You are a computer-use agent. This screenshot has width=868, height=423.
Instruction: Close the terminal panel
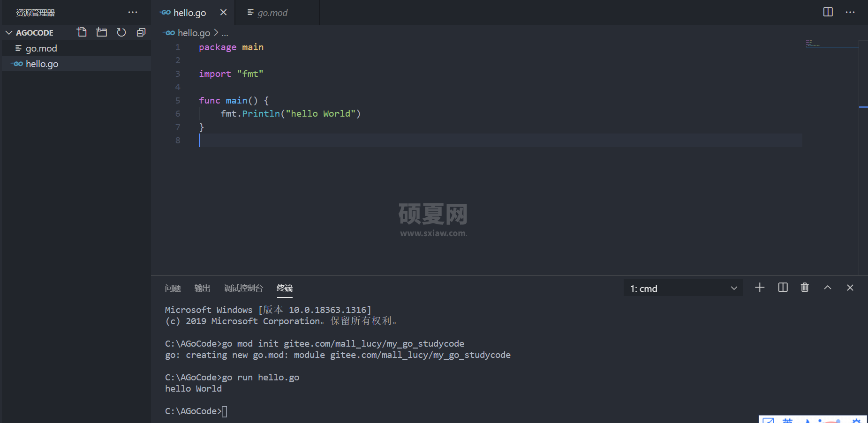[850, 288]
